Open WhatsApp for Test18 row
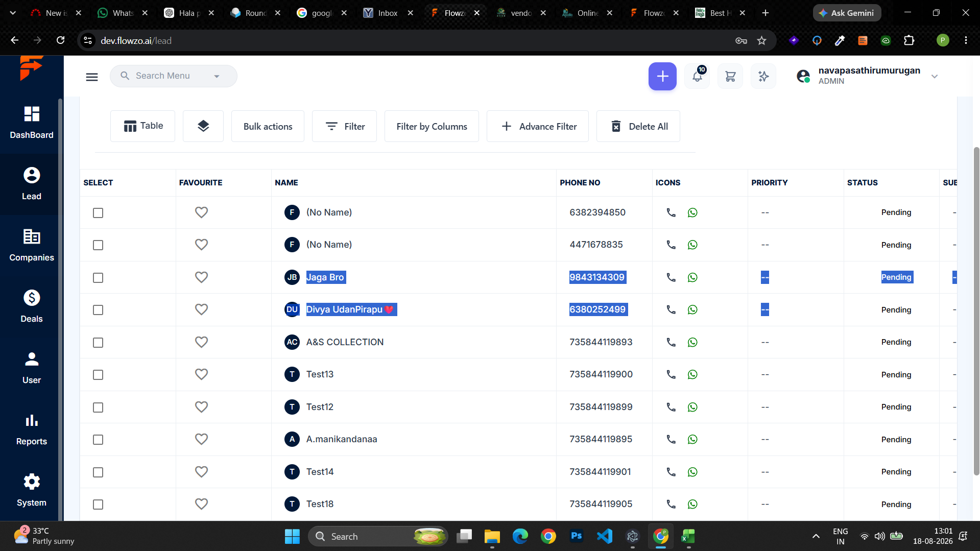The height and width of the screenshot is (551, 980). (x=692, y=504)
